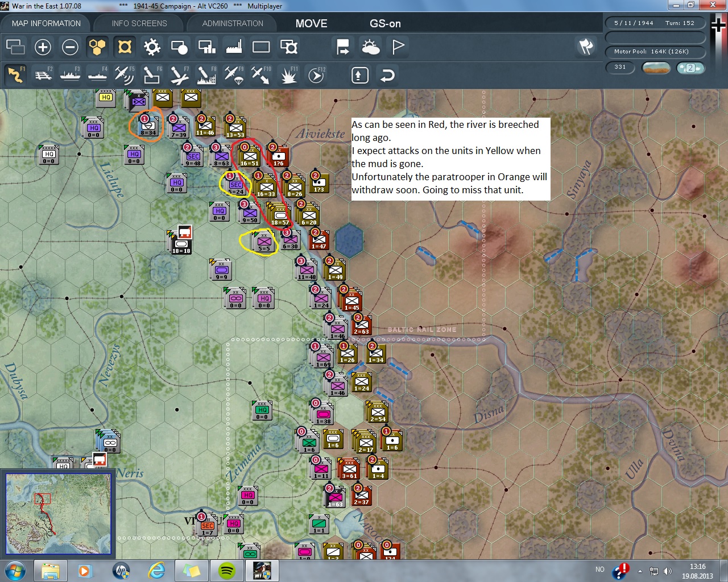
Task: Select the F4 ship mode
Action: (x=97, y=75)
